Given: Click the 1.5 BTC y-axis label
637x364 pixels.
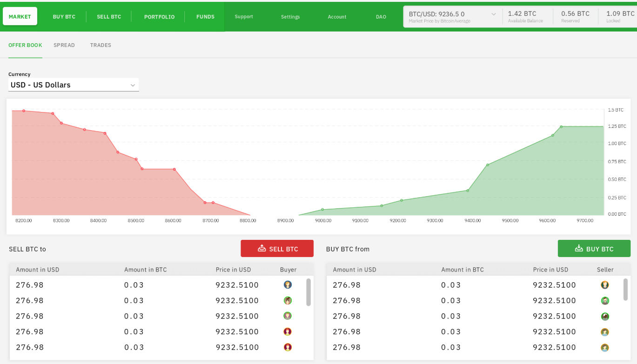Looking at the screenshot, I should (616, 110).
